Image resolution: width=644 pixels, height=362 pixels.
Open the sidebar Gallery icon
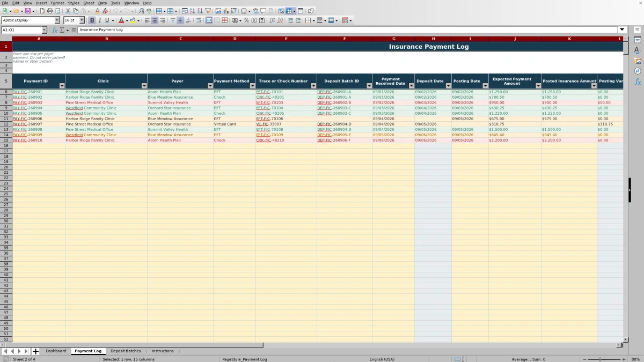pyautogui.click(x=638, y=61)
